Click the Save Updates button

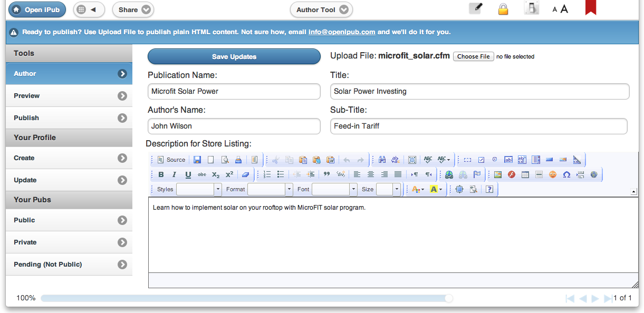[234, 57]
